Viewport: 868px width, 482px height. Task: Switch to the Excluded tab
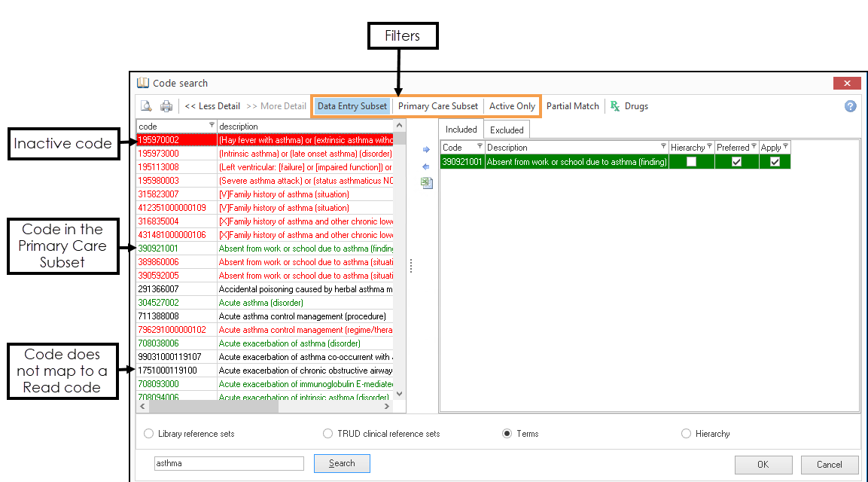point(507,130)
